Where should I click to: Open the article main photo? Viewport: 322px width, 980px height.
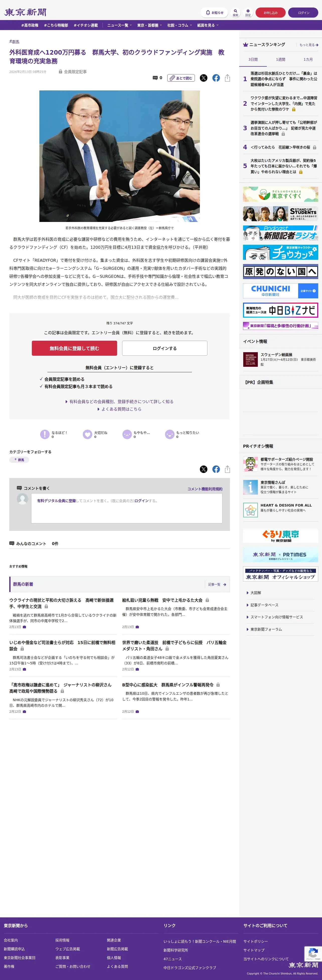(119, 156)
